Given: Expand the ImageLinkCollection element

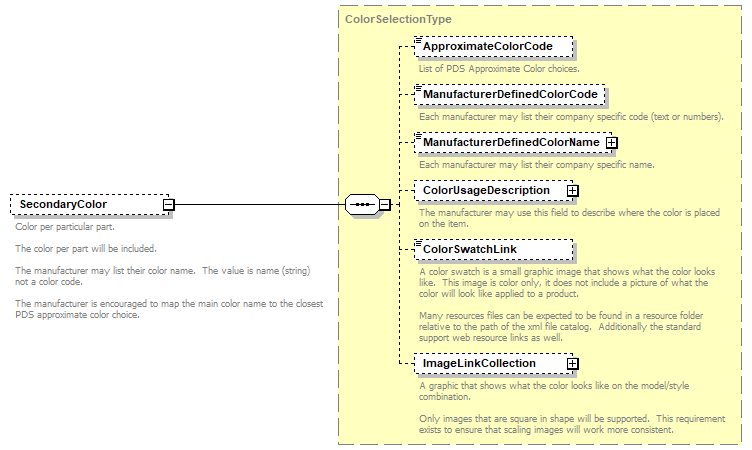Looking at the screenshot, I should pos(572,363).
